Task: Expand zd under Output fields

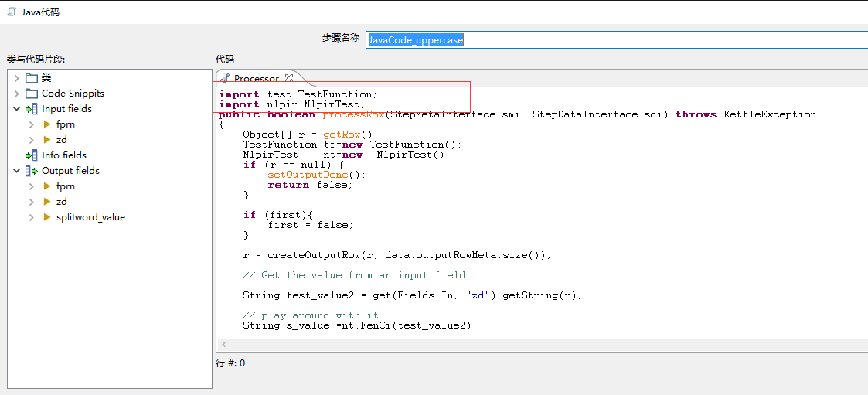Action: pyautogui.click(x=32, y=202)
